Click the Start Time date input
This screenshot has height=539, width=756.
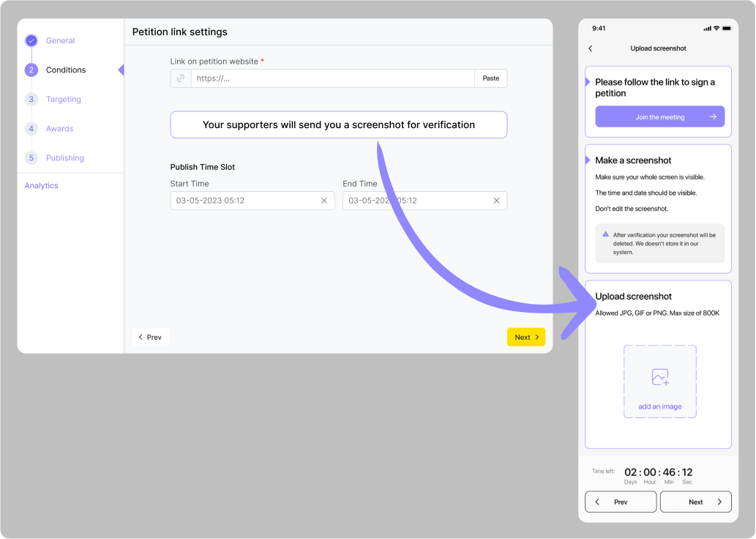pyautogui.click(x=245, y=201)
